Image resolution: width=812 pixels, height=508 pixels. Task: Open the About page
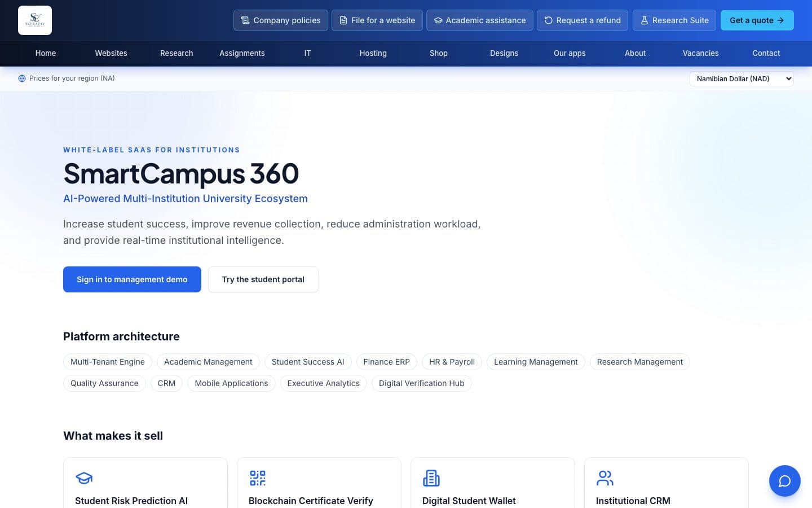point(635,53)
